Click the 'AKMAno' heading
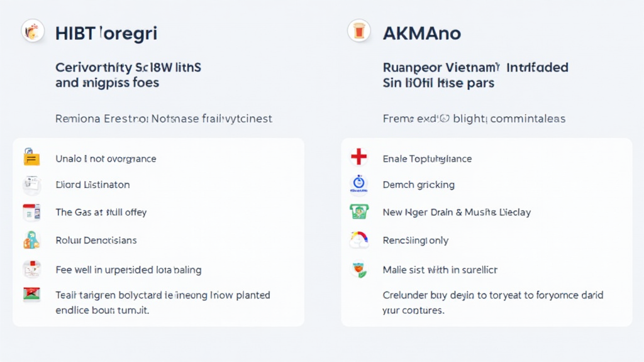Viewport: 644px width, 362px height. [421, 33]
